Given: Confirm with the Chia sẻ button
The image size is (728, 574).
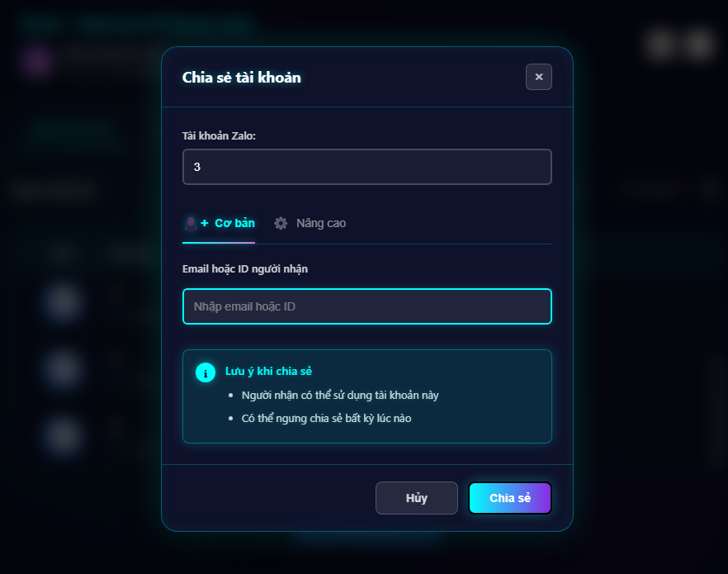Looking at the screenshot, I should click(509, 498).
